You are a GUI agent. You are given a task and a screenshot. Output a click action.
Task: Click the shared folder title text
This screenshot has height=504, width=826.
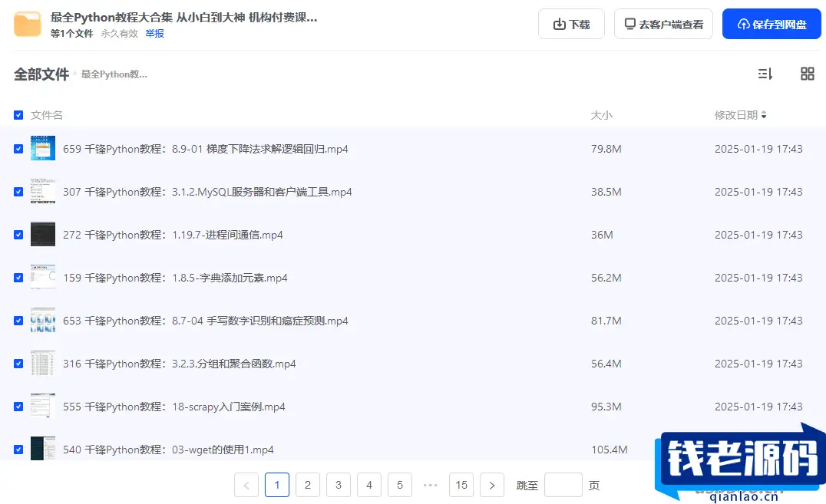point(183,18)
